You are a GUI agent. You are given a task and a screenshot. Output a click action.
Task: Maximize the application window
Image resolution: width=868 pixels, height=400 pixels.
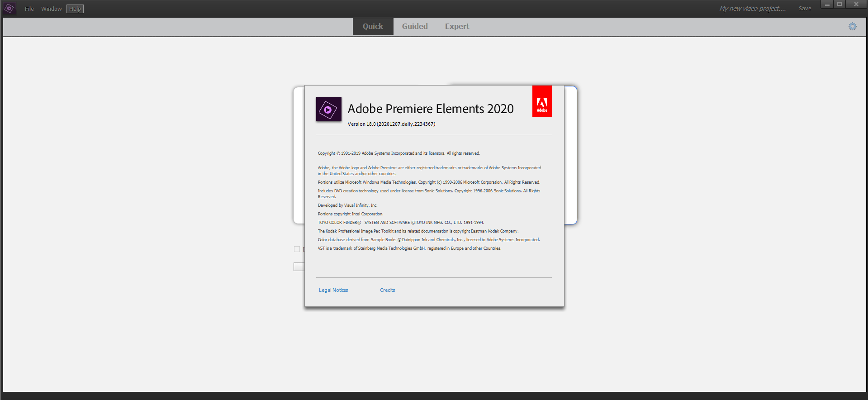(840, 5)
